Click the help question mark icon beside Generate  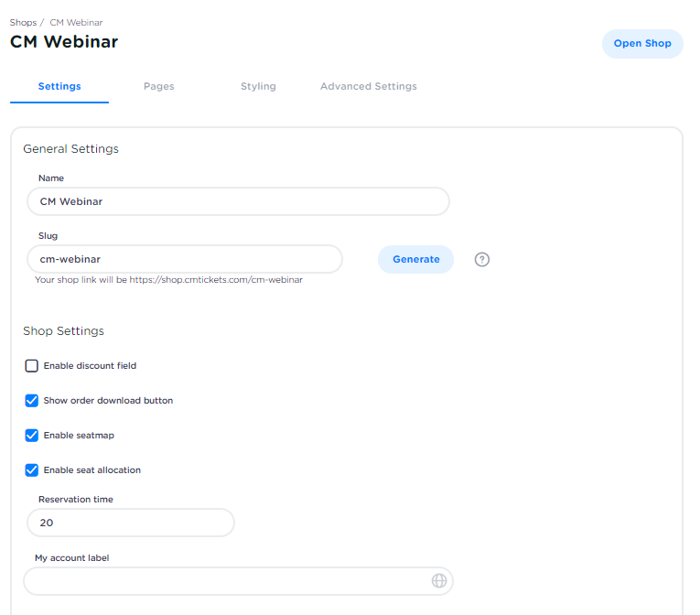pyautogui.click(x=482, y=259)
